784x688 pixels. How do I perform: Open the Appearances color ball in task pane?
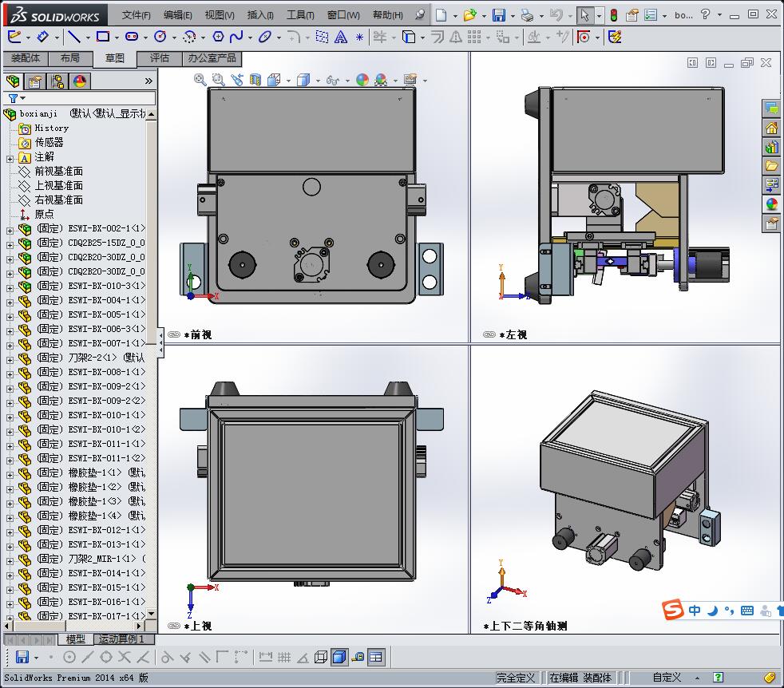coord(771,204)
